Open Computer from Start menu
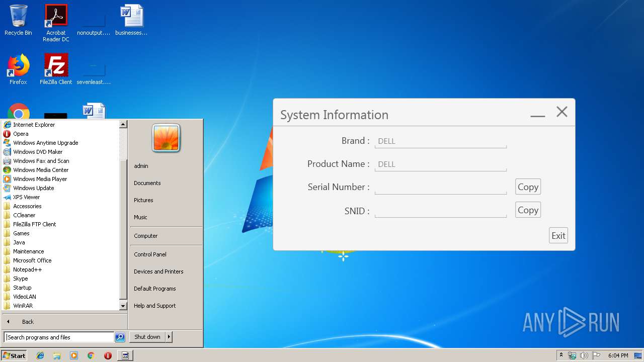Screen dimensions: 644x362 [x=146, y=236]
